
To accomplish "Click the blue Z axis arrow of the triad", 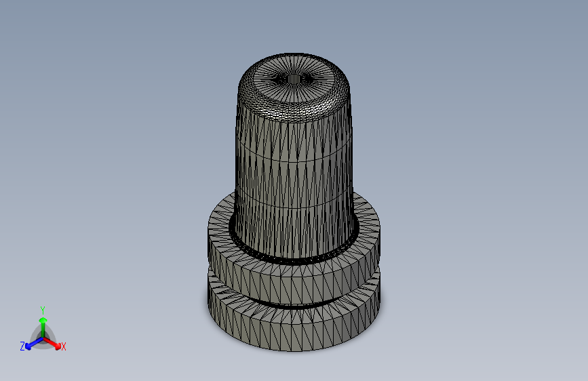I will (x=34, y=343).
